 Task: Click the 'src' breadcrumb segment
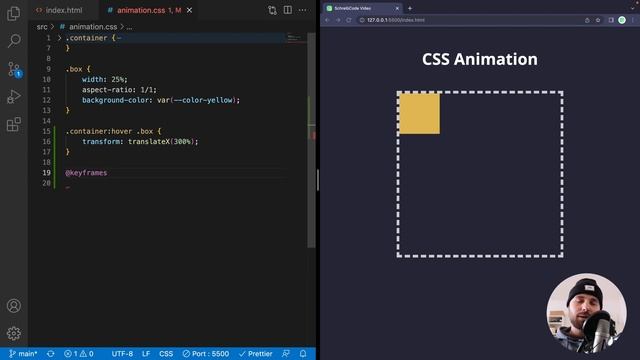click(x=42, y=27)
